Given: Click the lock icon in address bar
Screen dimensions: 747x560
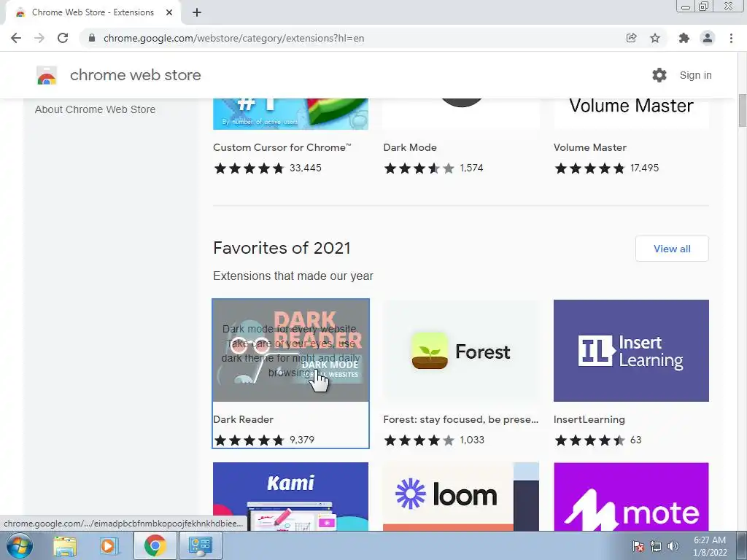Looking at the screenshot, I should 92,38.
